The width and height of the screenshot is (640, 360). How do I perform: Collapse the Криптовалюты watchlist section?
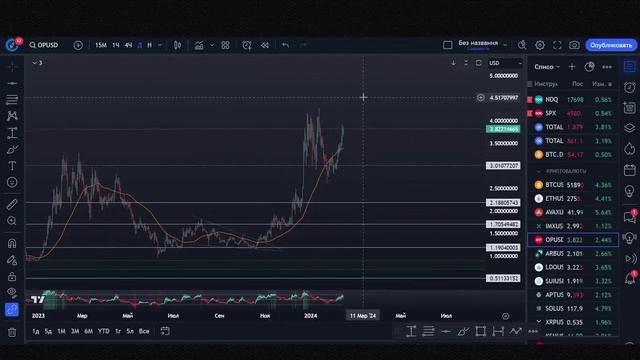pos(538,171)
